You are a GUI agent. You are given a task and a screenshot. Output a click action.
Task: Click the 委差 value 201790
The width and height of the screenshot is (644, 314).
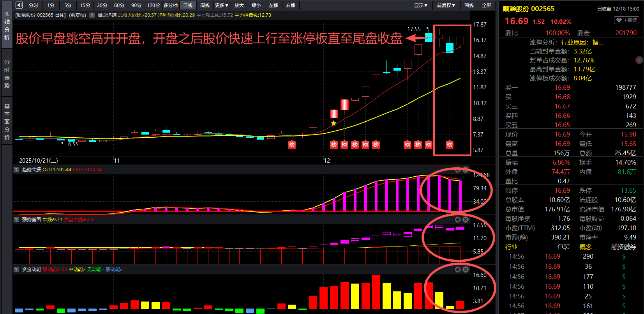[x=626, y=33]
